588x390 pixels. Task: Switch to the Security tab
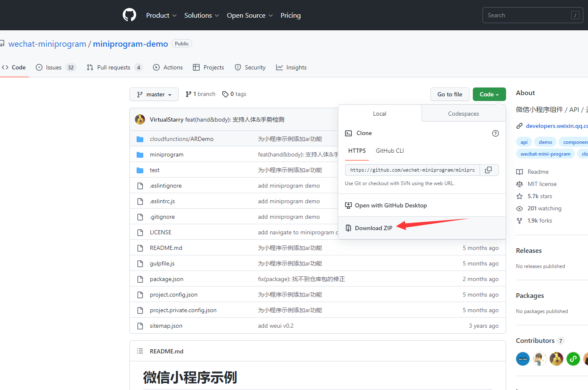250,67
